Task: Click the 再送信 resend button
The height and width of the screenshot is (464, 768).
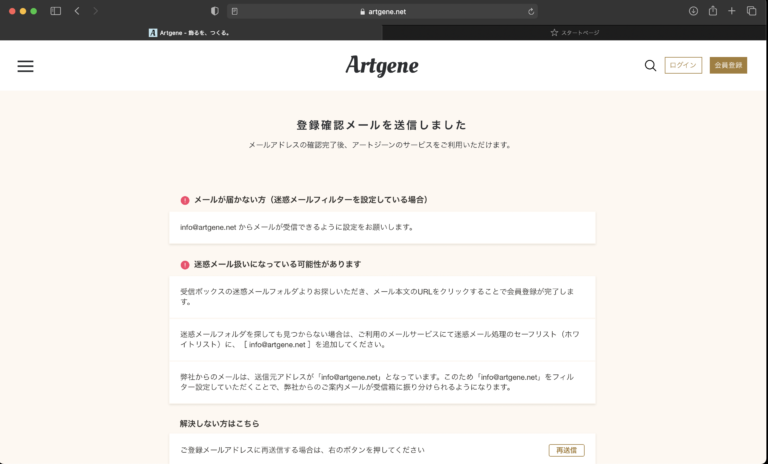Action: click(x=566, y=450)
